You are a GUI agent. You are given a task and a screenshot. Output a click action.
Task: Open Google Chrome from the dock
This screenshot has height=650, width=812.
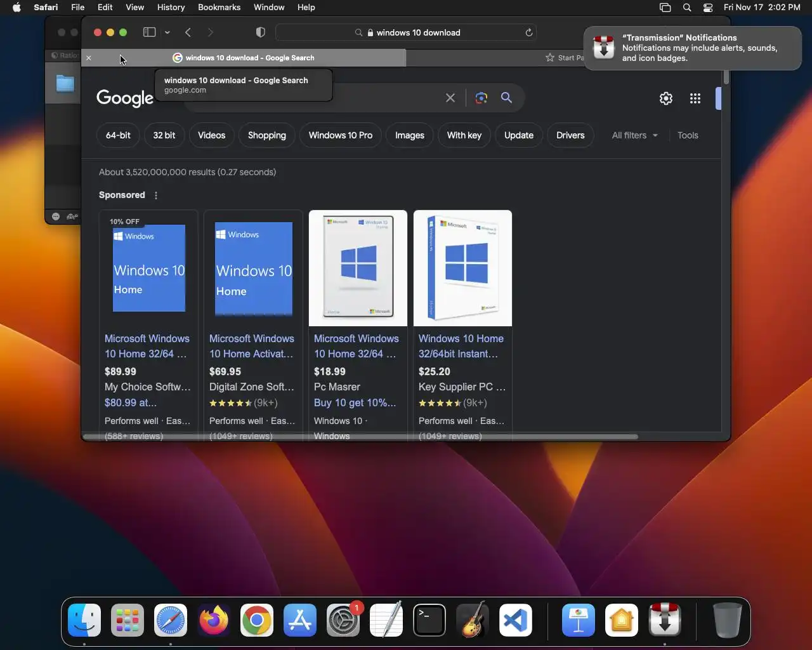click(257, 620)
